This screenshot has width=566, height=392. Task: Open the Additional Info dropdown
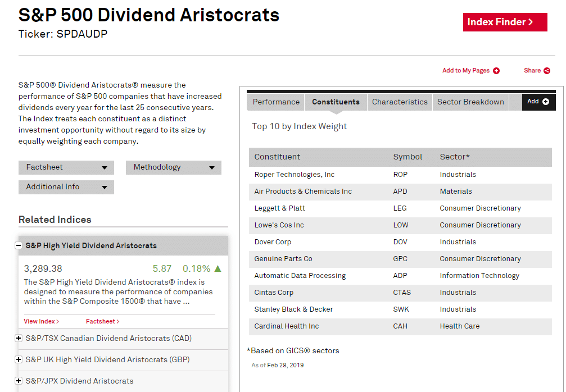[66, 188]
